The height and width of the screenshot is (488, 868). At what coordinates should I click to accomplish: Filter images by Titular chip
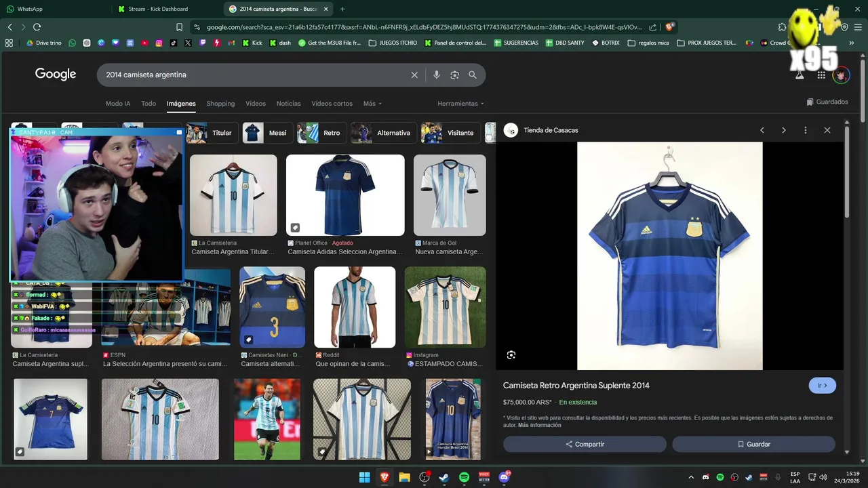pyautogui.click(x=211, y=133)
